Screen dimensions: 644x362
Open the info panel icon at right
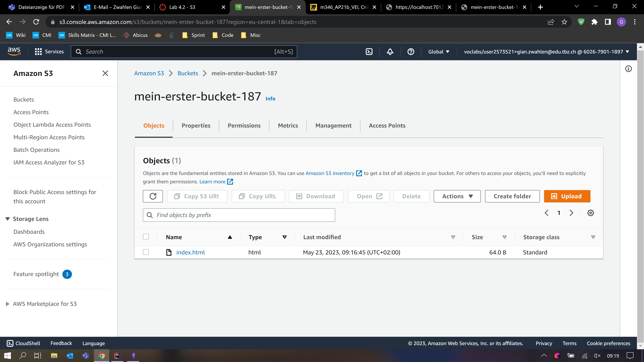coord(629,69)
